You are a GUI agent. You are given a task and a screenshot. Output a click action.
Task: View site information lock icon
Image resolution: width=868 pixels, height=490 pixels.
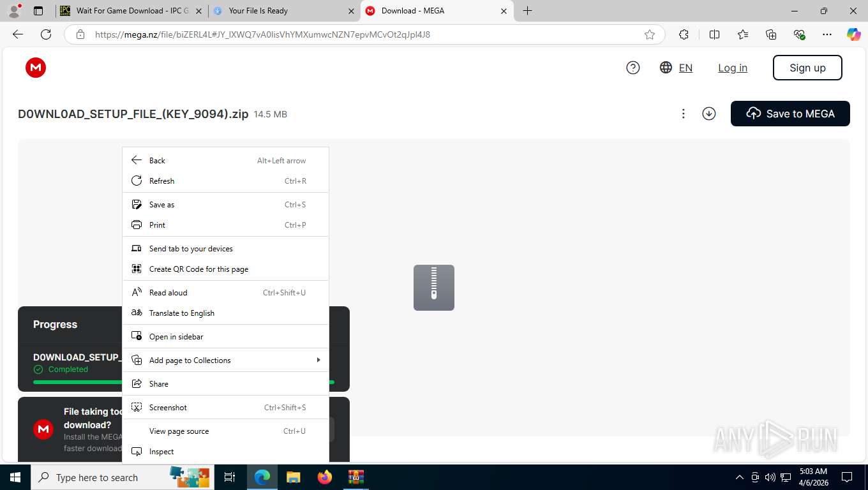[x=80, y=34]
